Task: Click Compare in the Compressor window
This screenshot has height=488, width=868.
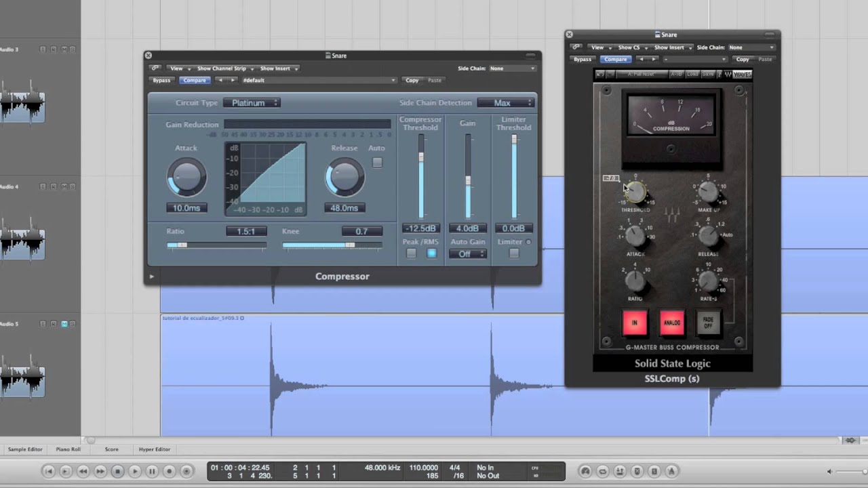Action: coord(195,80)
